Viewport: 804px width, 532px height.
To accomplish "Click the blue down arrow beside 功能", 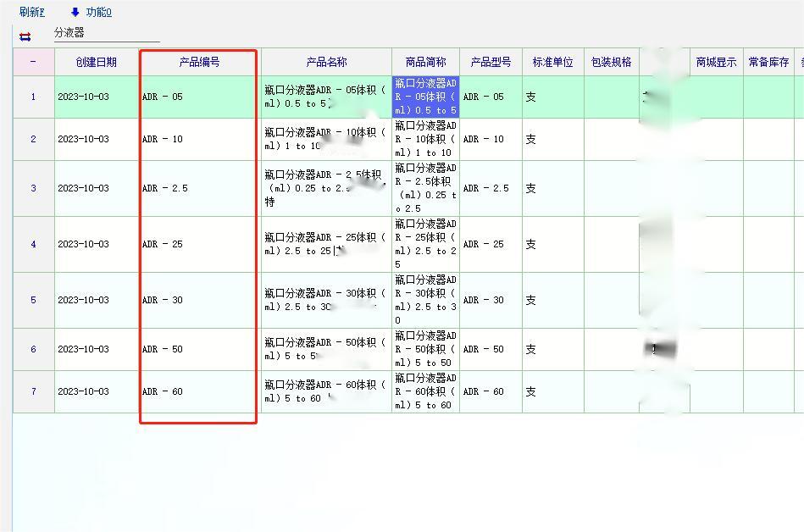I will [75, 12].
